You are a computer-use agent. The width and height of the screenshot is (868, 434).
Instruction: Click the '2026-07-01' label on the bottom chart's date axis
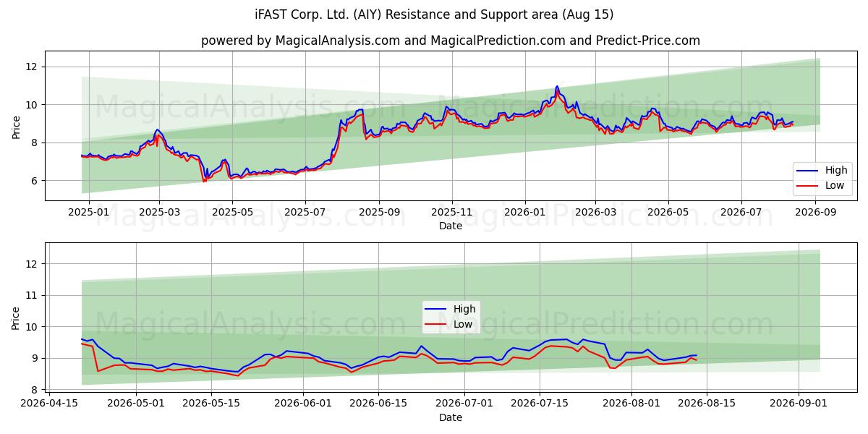coord(463,404)
